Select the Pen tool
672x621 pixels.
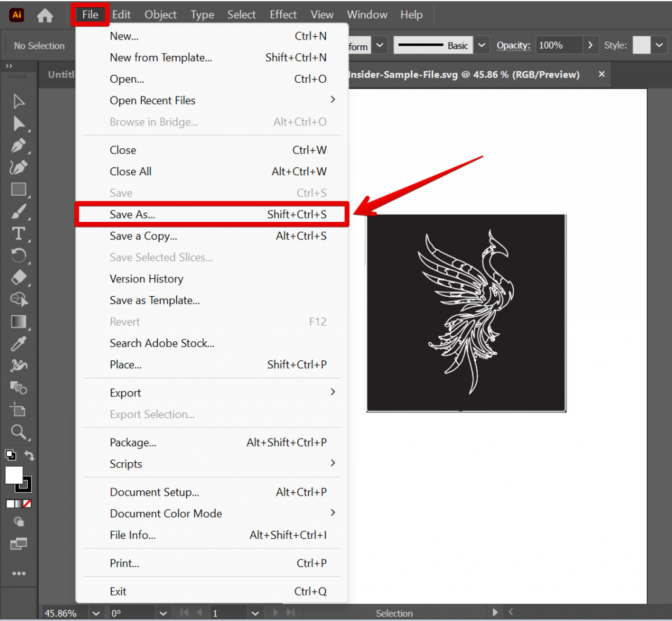18,146
